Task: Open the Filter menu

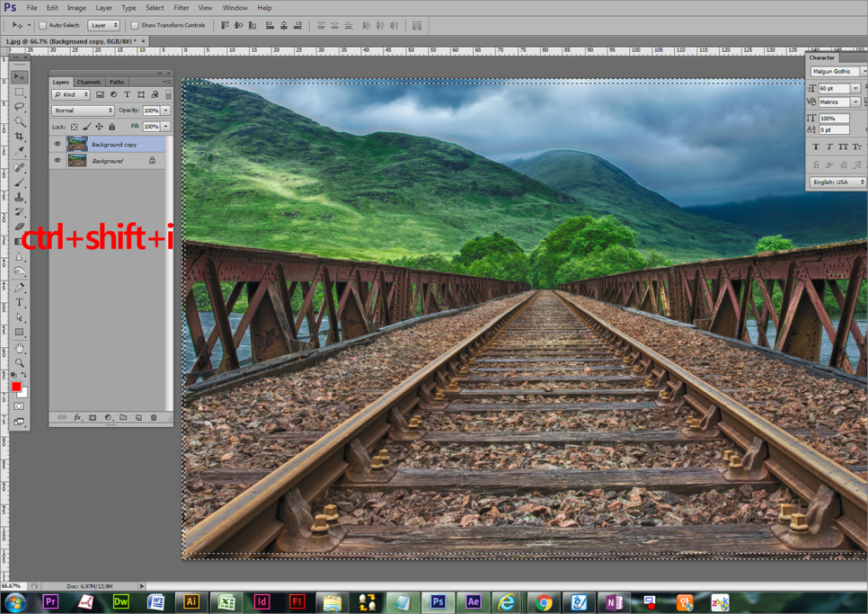Action: (182, 8)
